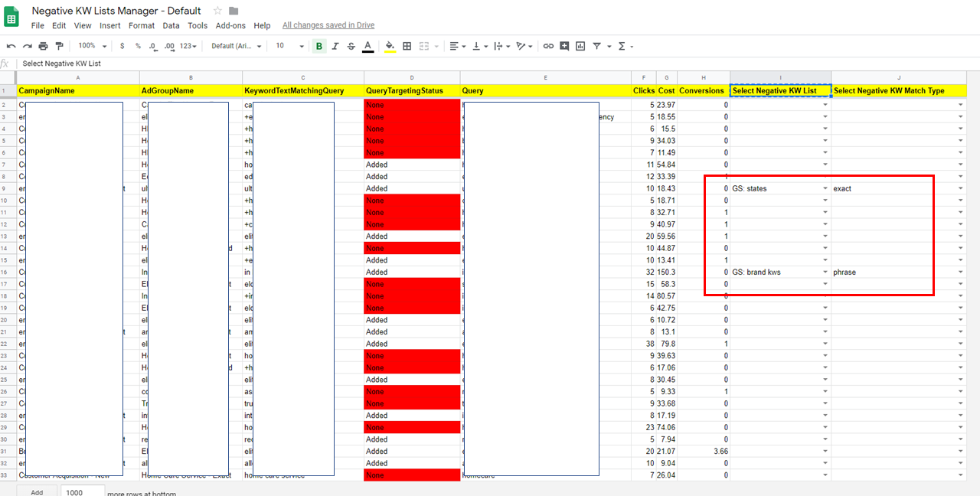Open the text color picker
The height and width of the screenshot is (496, 980).
(368, 46)
